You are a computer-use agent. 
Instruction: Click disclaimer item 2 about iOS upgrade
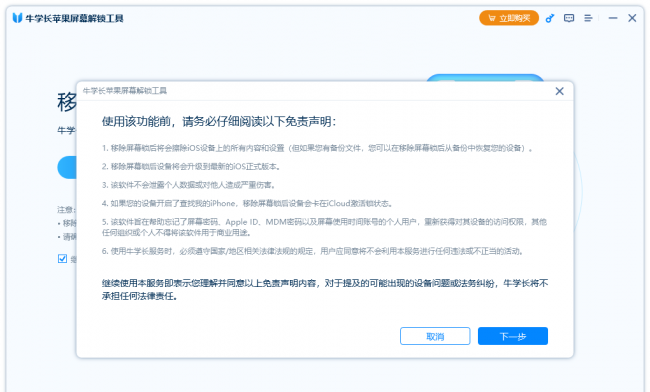pos(191,167)
